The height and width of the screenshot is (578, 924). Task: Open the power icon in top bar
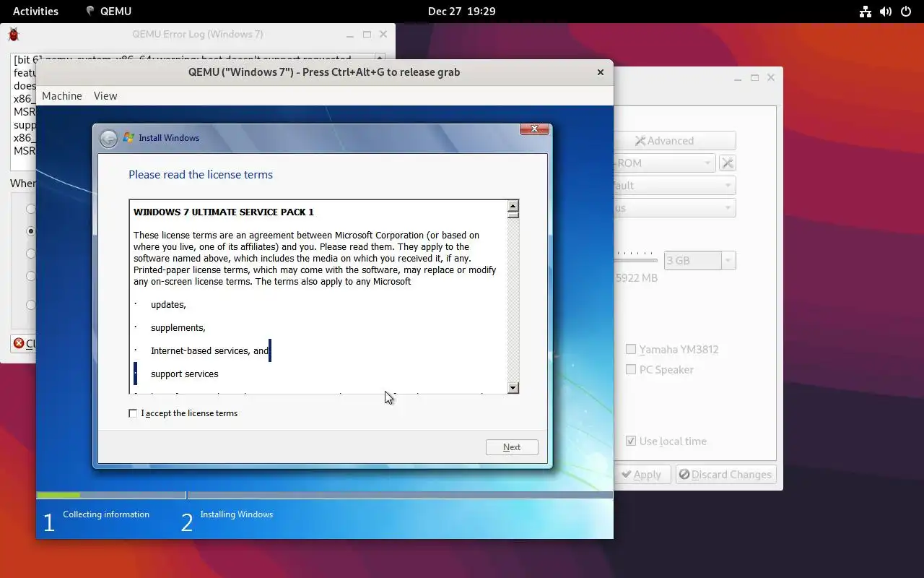906,11
